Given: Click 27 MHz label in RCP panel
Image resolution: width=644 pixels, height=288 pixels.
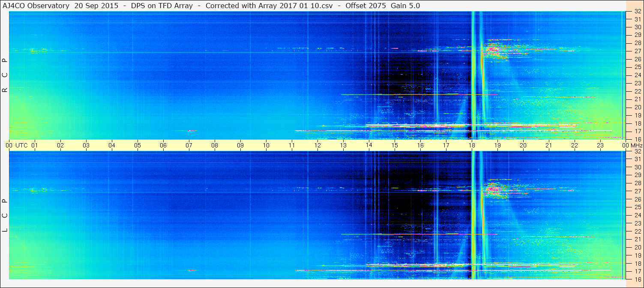Looking at the screenshot, I should [x=637, y=51].
